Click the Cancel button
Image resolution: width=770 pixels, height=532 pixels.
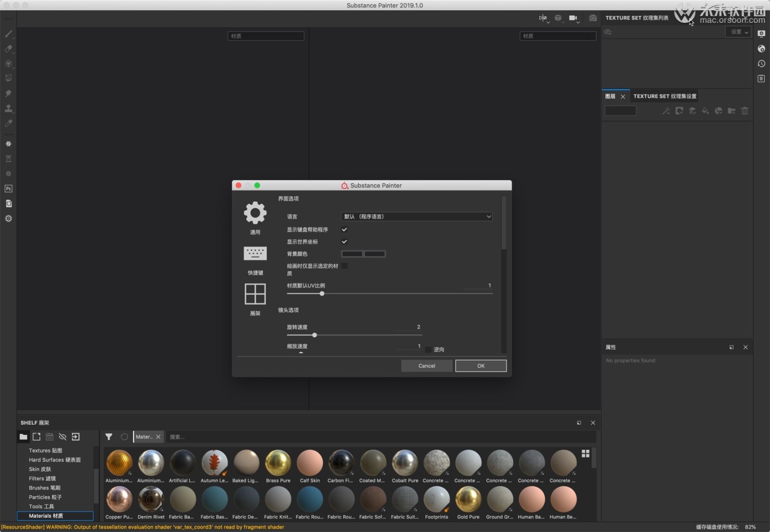(x=427, y=366)
